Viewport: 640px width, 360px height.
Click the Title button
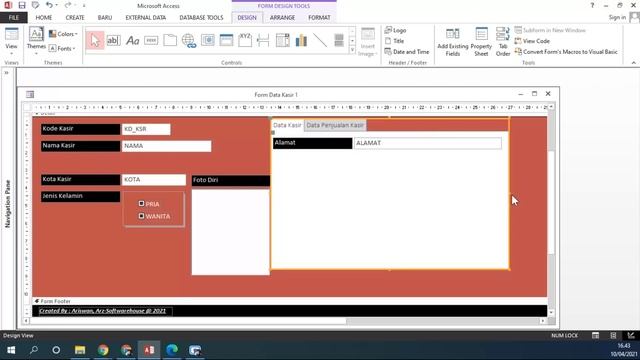[394, 41]
